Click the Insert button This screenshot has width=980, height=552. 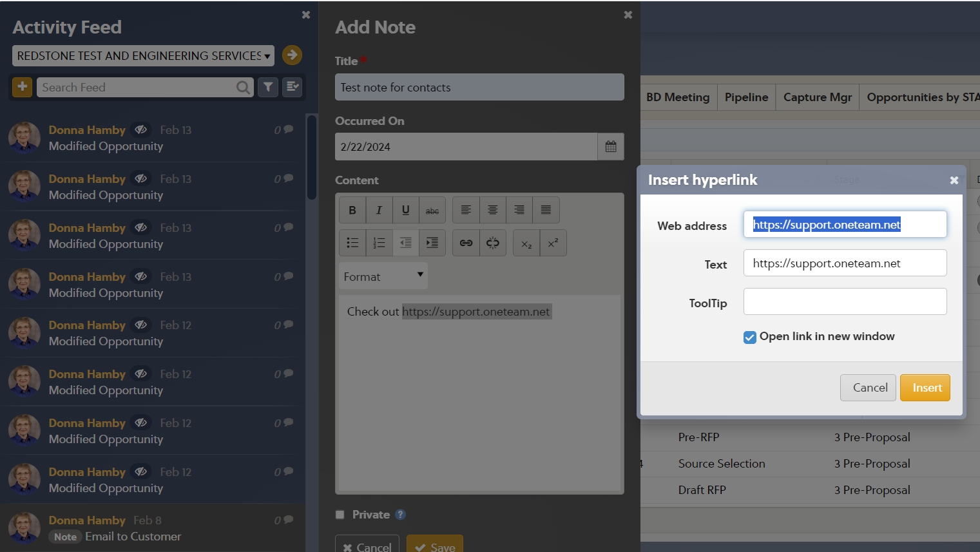click(925, 388)
